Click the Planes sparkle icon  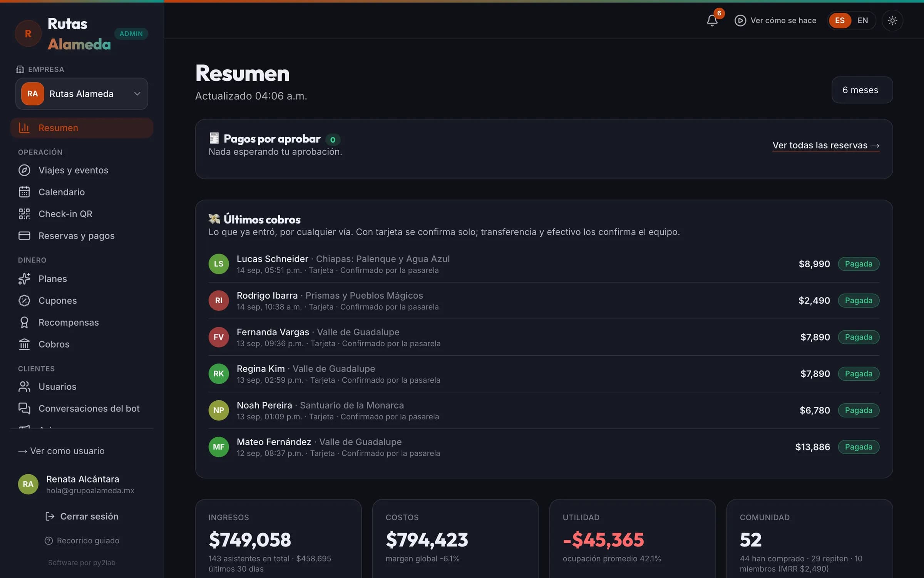pos(24,279)
